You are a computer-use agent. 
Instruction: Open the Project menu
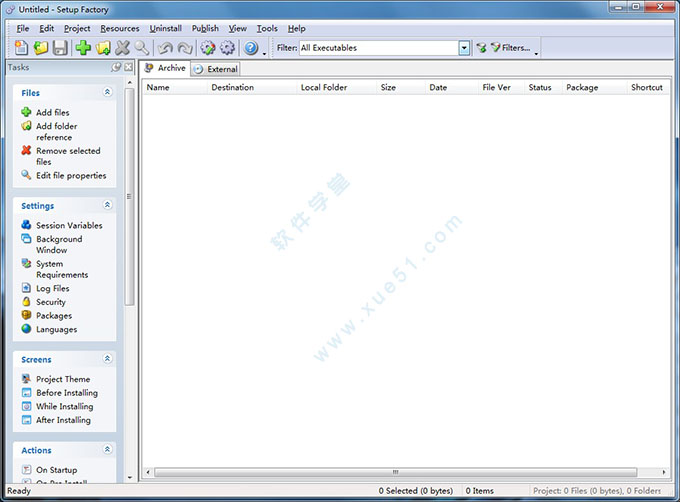point(77,29)
